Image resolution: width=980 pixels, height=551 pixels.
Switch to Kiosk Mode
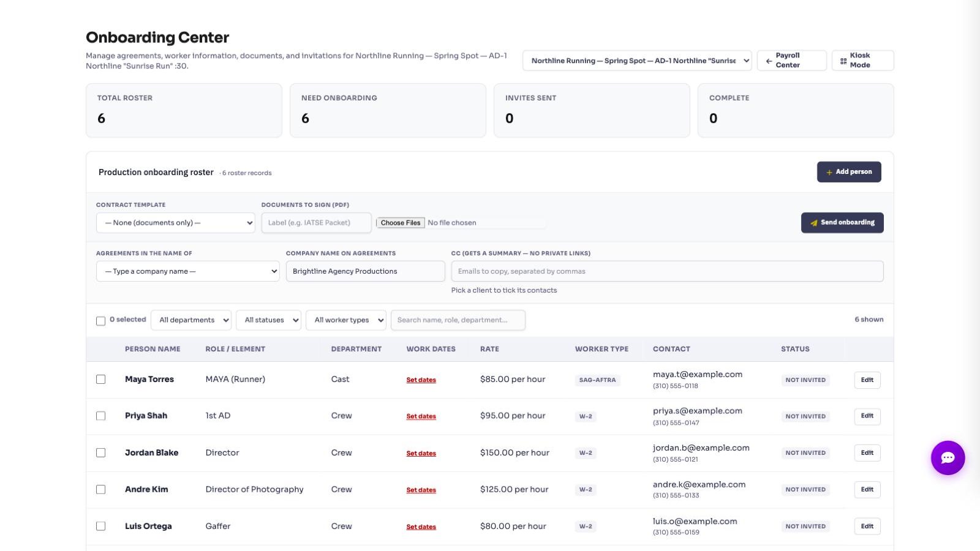862,60
